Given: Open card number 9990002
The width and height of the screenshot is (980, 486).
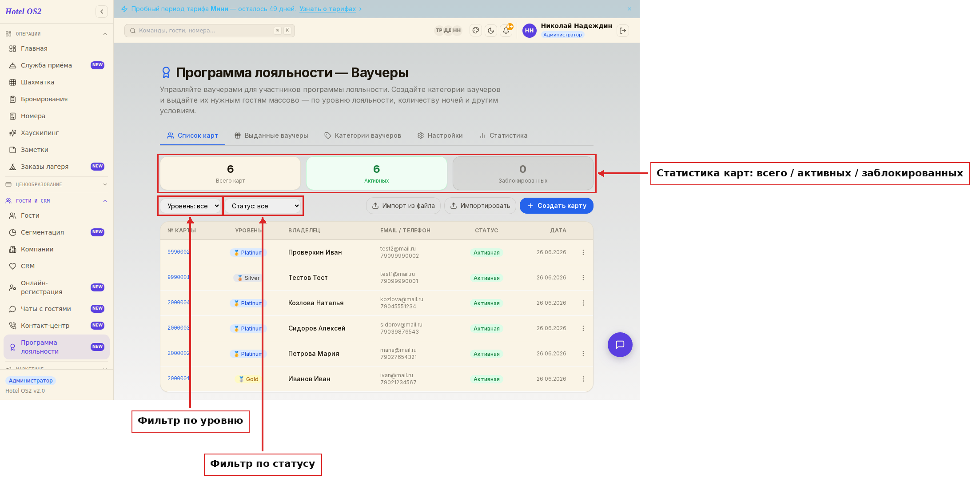Looking at the screenshot, I should [179, 252].
